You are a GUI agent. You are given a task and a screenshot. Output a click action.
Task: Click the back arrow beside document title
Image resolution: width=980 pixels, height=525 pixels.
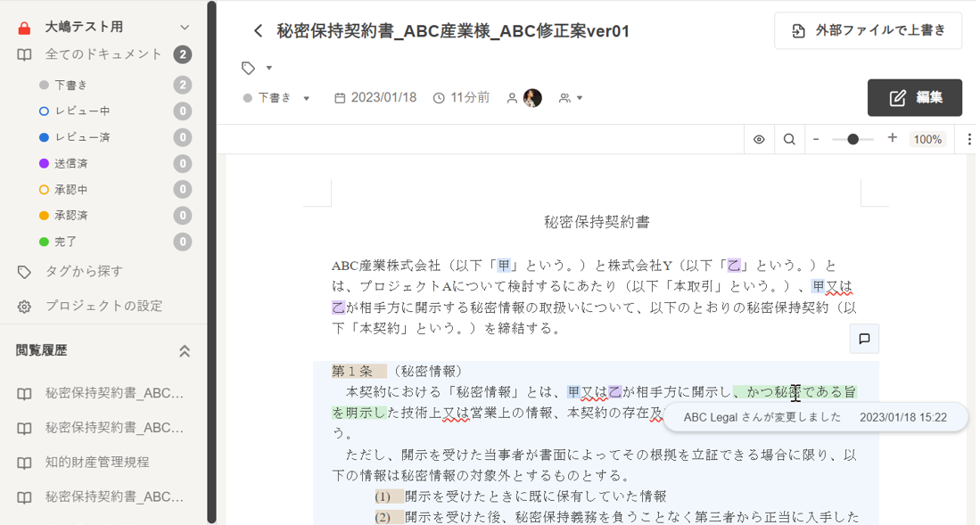coord(258,31)
